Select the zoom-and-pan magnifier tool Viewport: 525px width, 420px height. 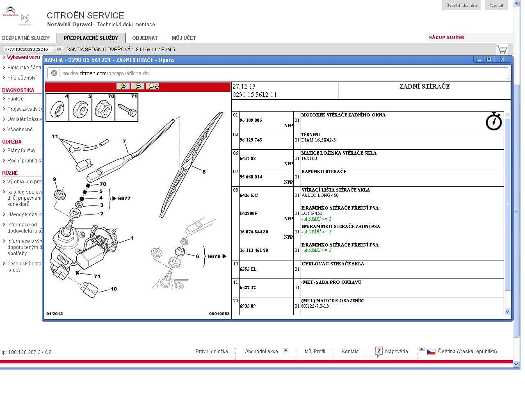tap(153, 86)
